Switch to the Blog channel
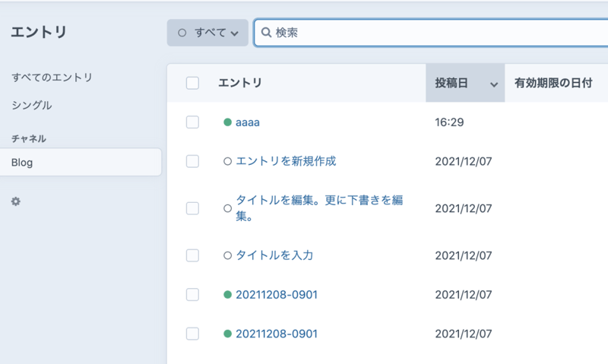Screen dimensions: 608x364 coord(22,162)
